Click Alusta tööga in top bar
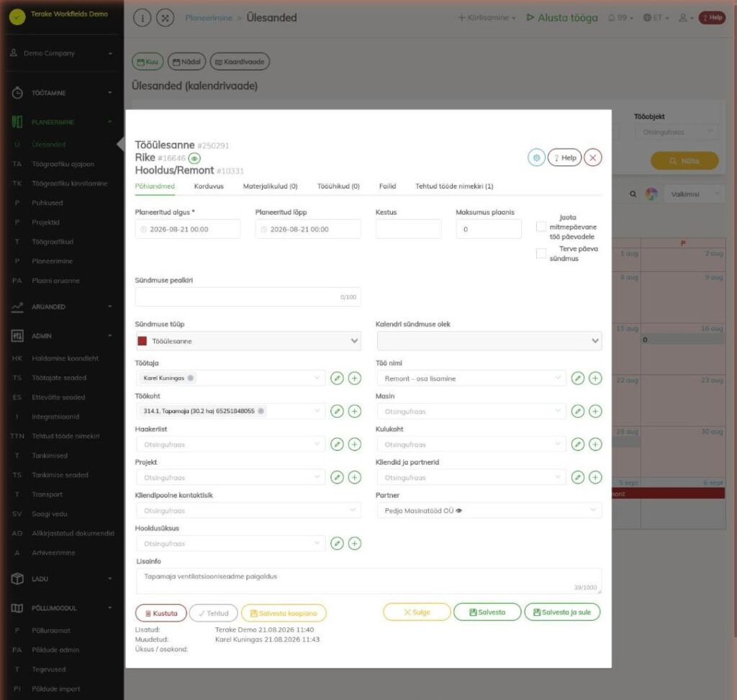The image size is (737, 700). click(x=562, y=18)
